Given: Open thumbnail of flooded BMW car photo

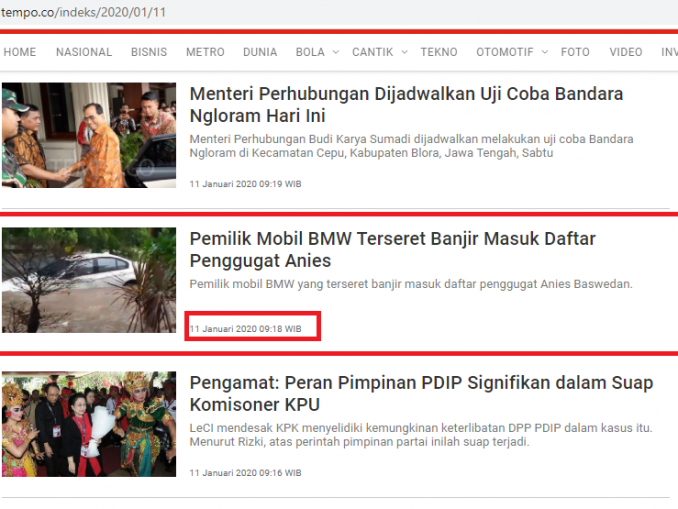Looking at the screenshot, I should [x=89, y=280].
